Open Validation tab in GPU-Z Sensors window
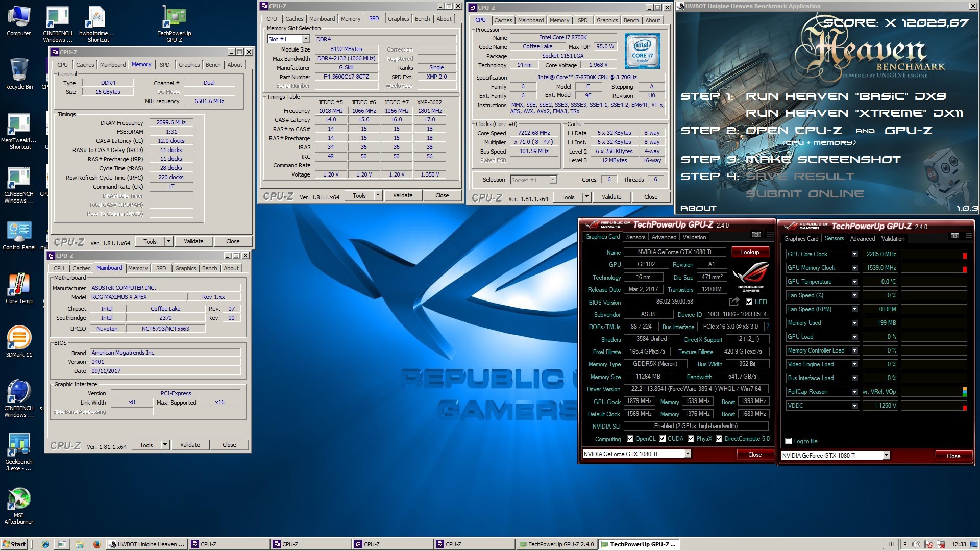 893,239
